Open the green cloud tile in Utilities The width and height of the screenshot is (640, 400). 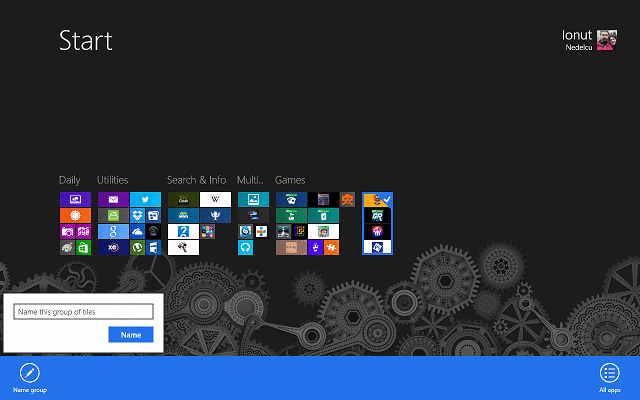113,215
